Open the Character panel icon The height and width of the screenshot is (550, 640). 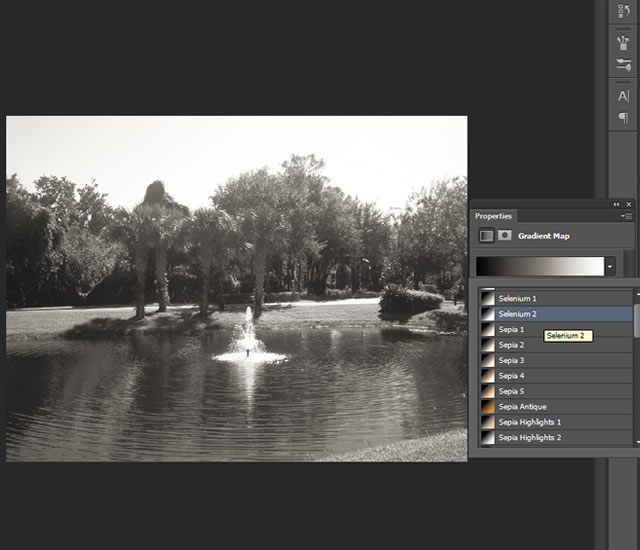tap(623, 96)
